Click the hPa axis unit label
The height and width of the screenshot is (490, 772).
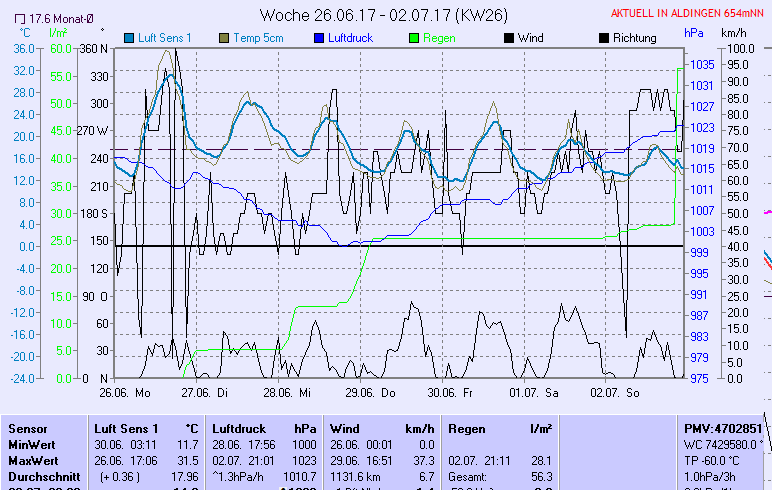[x=694, y=32]
